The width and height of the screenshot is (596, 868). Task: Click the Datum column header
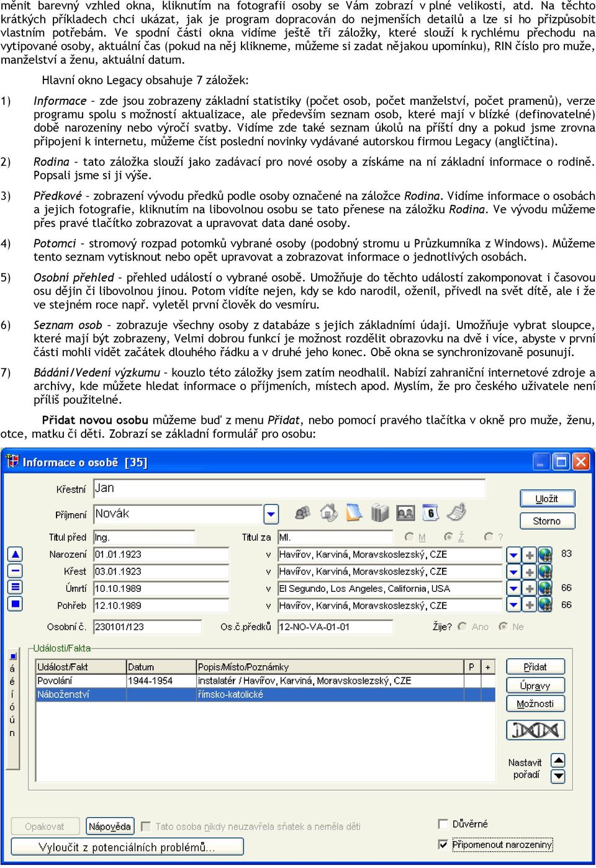coord(161,667)
